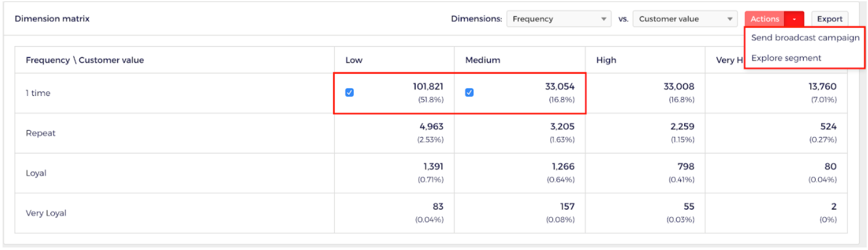Choose Send broadcast campaign menu entry
Screen dimensions: 868x250
[805, 38]
